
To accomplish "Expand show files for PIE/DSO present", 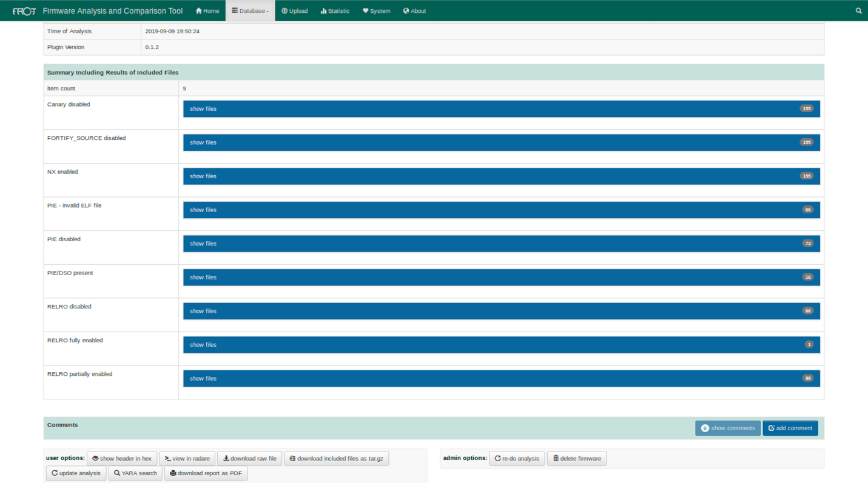I will click(502, 277).
